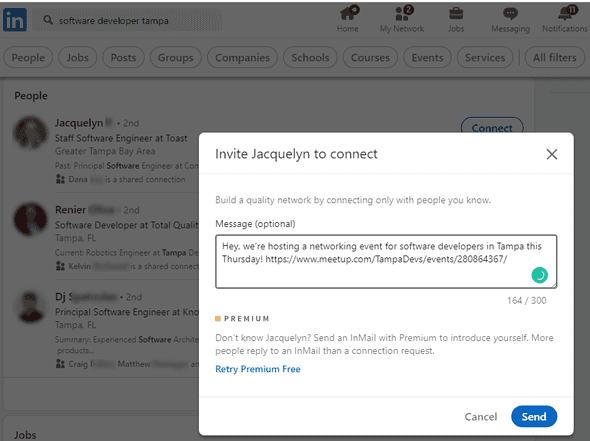Click the shared connection icon beside Craig

click(60, 364)
